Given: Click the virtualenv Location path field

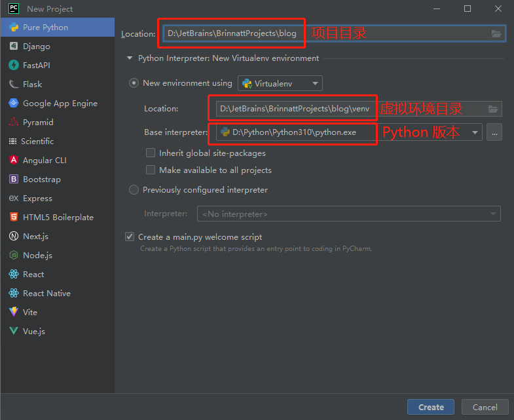Looking at the screenshot, I should [359, 109].
